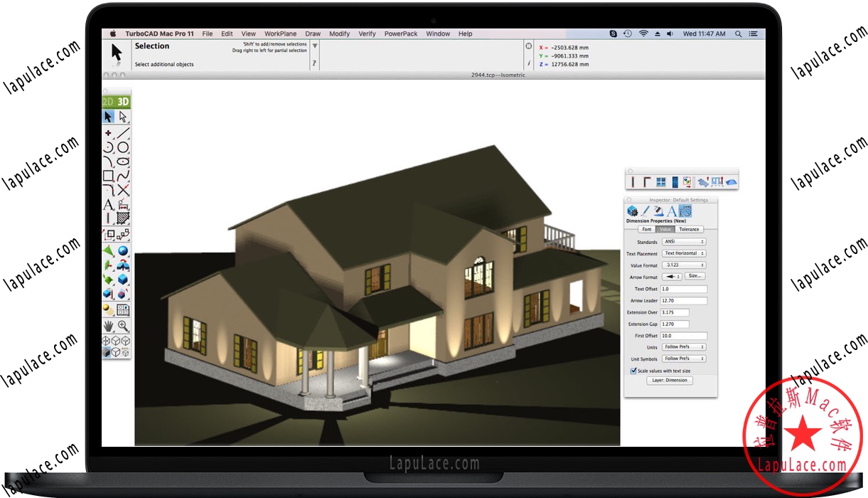Open the Units Follow Prefs dropdown
Viewport: 868px width, 498px height.
[684, 346]
